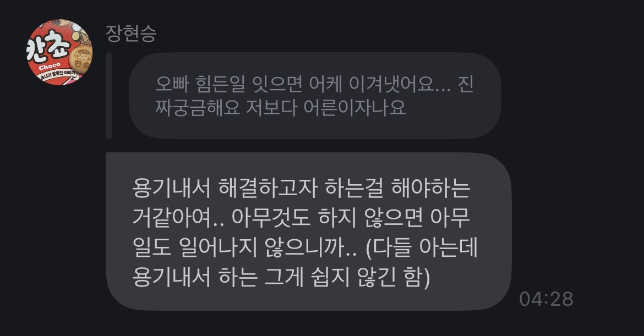
Task: Tap the quoted line '짜궁금해요 저보다 어른이자나요'
Action: point(281,107)
